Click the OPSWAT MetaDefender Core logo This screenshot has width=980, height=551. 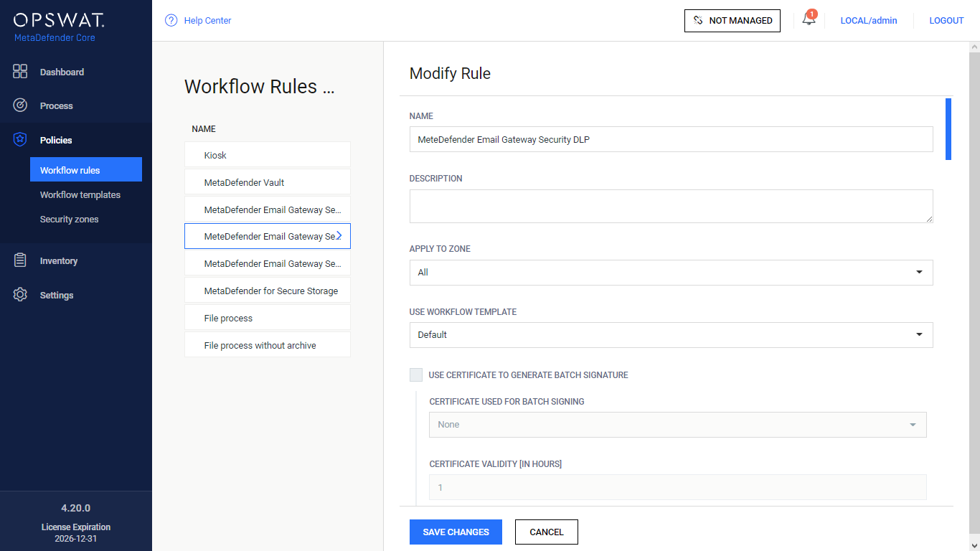pos(59,27)
